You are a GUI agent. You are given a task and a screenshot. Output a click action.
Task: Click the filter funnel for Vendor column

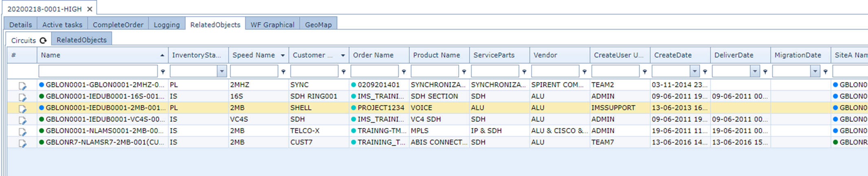click(585, 72)
